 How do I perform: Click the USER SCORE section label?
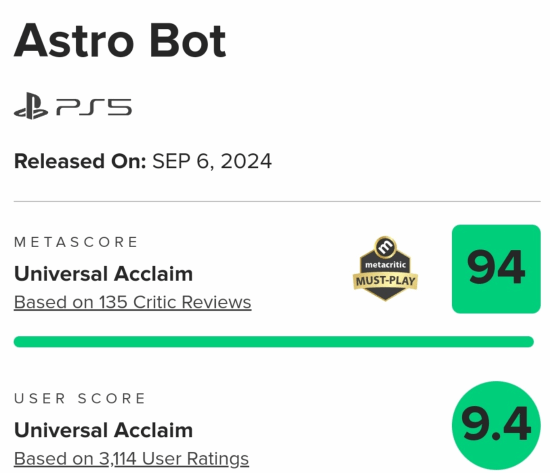(80, 399)
